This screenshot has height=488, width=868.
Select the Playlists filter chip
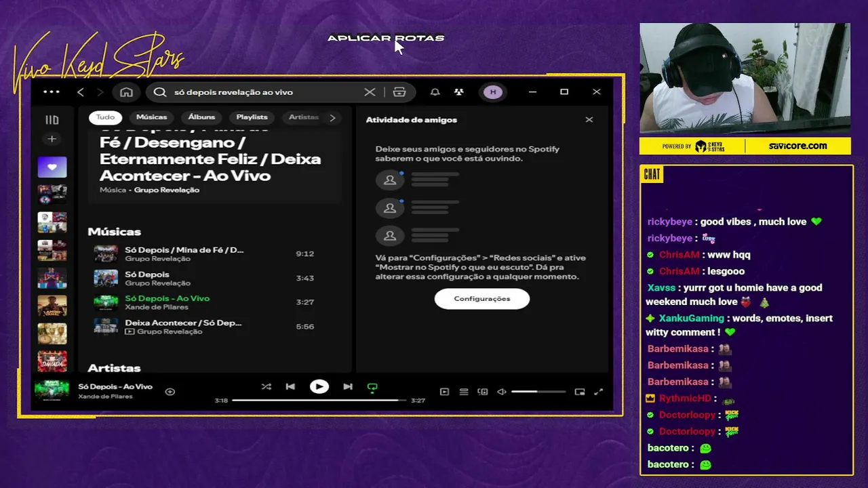[x=252, y=117]
